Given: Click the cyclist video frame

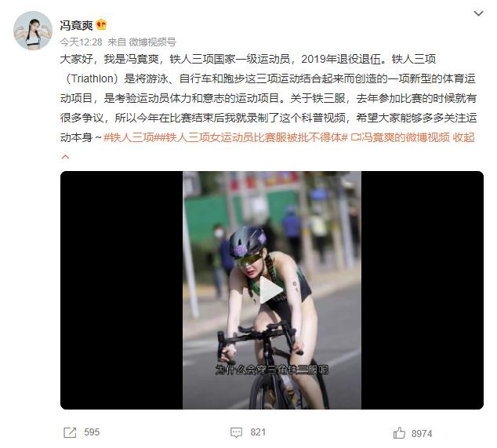Looking at the screenshot, I should point(272,290).
